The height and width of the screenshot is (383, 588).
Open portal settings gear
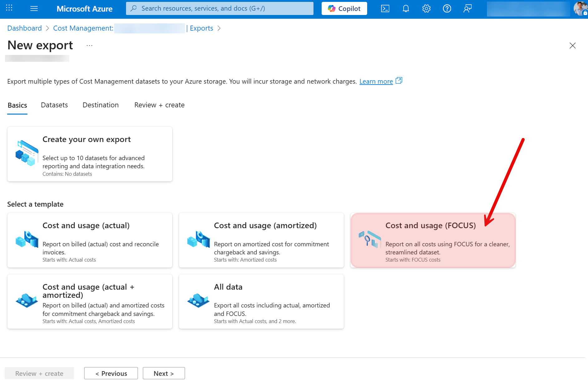pyautogui.click(x=426, y=9)
